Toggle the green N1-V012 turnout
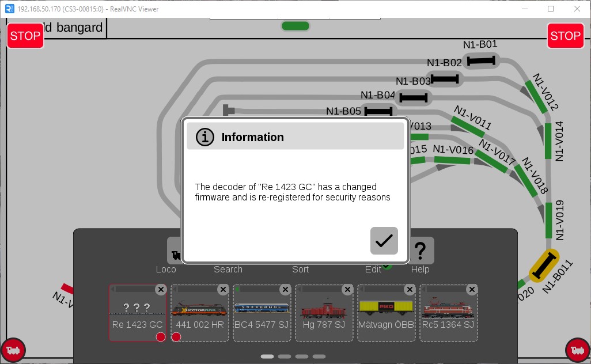 coord(536,97)
